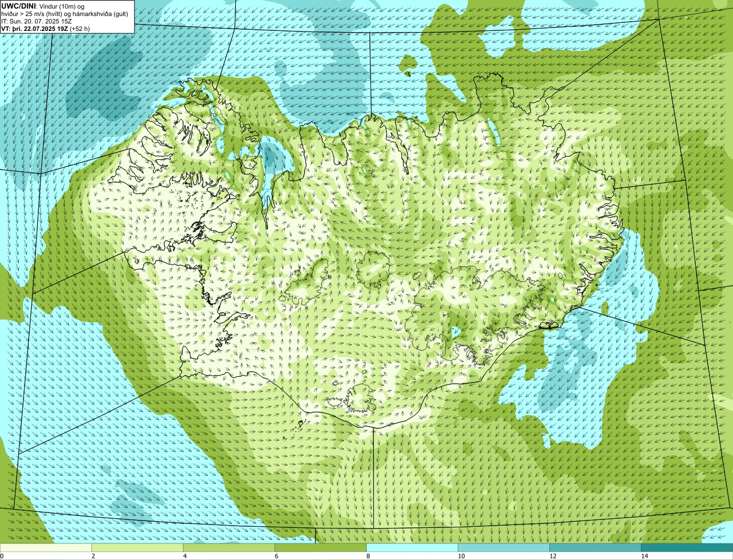Click the 6–8 m/s dark green legend swatch
This screenshot has height=560, width=733.
[321, 547]
